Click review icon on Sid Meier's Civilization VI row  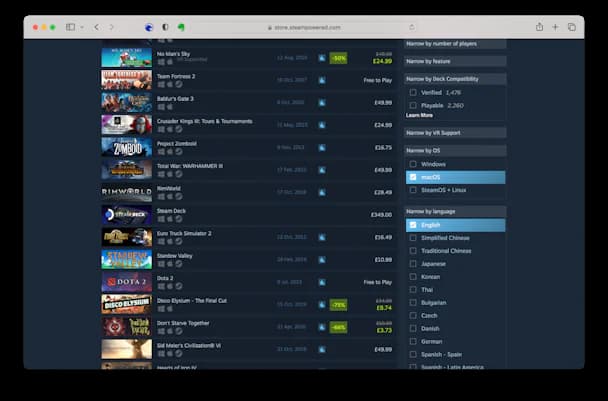click(x=322, y=349)
